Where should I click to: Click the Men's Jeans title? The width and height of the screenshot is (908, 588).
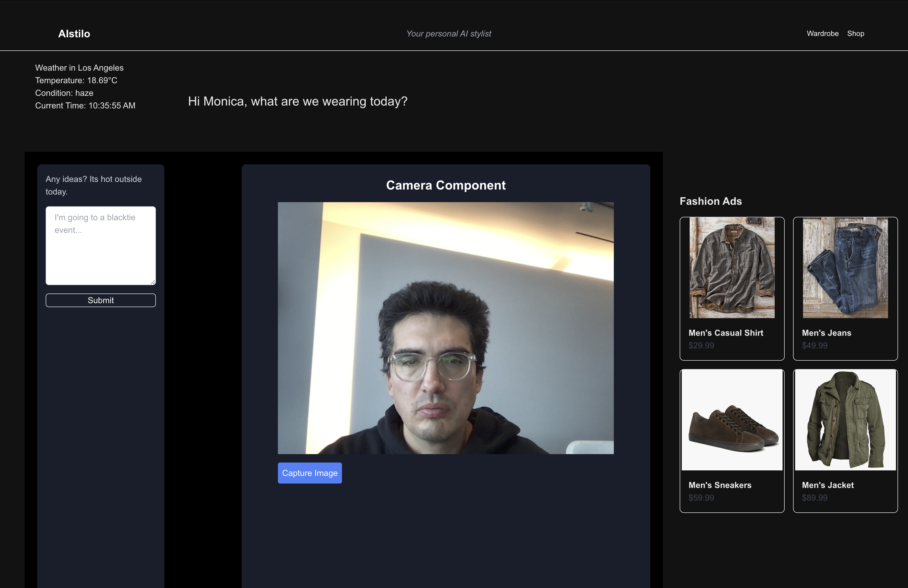[826, 333]
